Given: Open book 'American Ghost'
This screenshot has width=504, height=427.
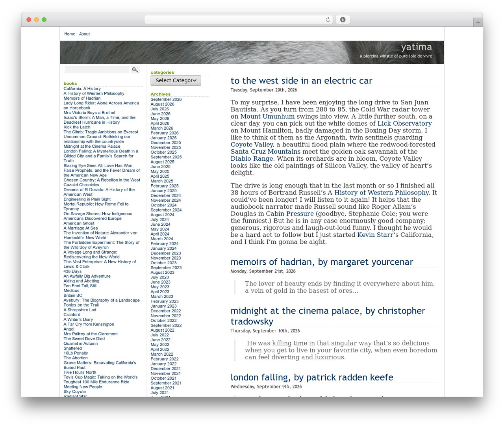Looking at the screenshot, I should [79, 223].
